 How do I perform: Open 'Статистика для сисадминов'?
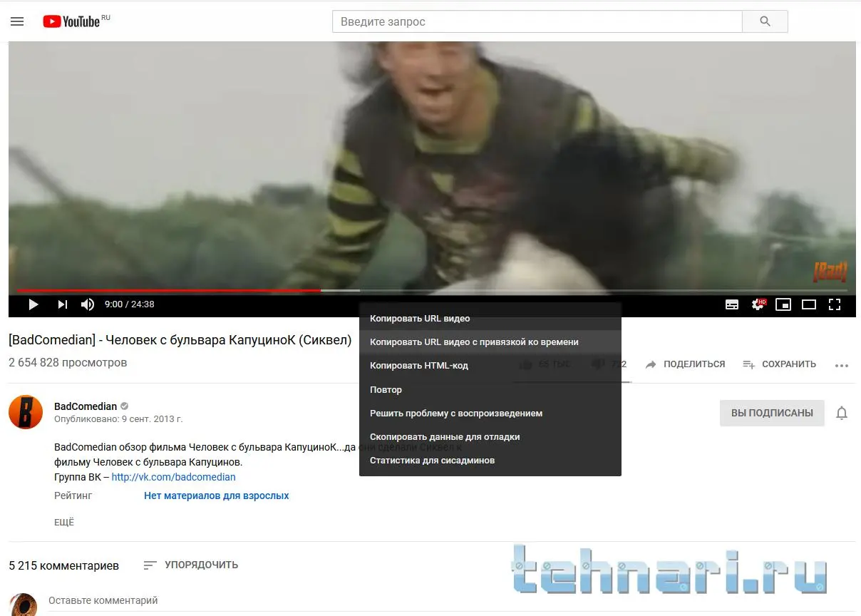click(490, 461)
